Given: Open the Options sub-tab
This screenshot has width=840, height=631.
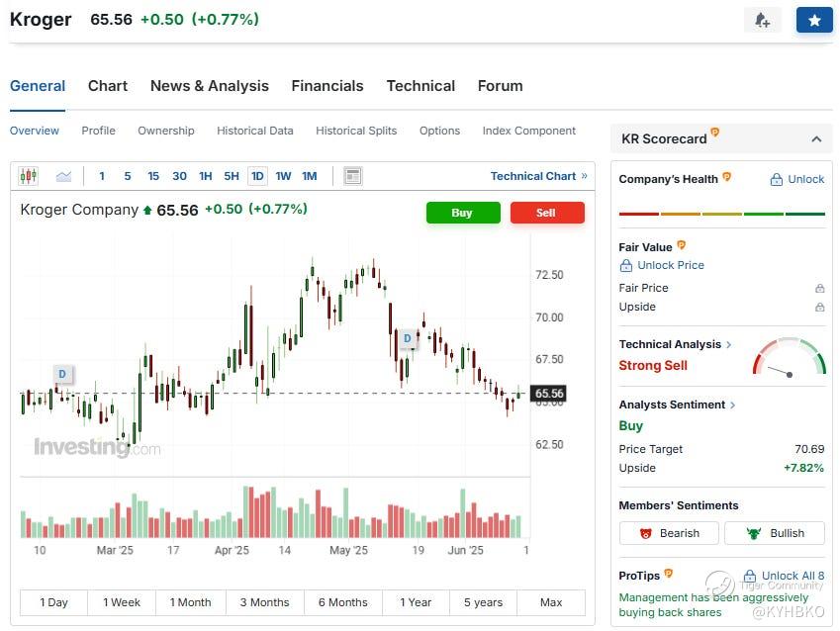Looking at the screenshot, I should coord(440,131).
